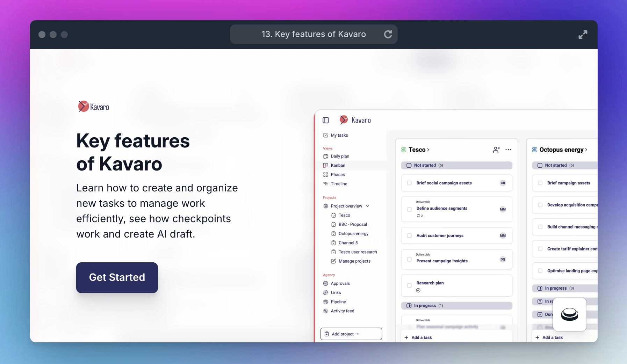Expand Octopus energy In progress (0) group
This screenshot has height=364, width=627.
pos(565,288)
